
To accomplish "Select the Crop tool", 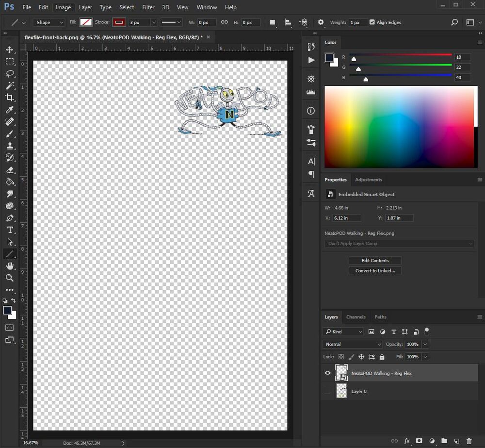I will tap(10, 97).
